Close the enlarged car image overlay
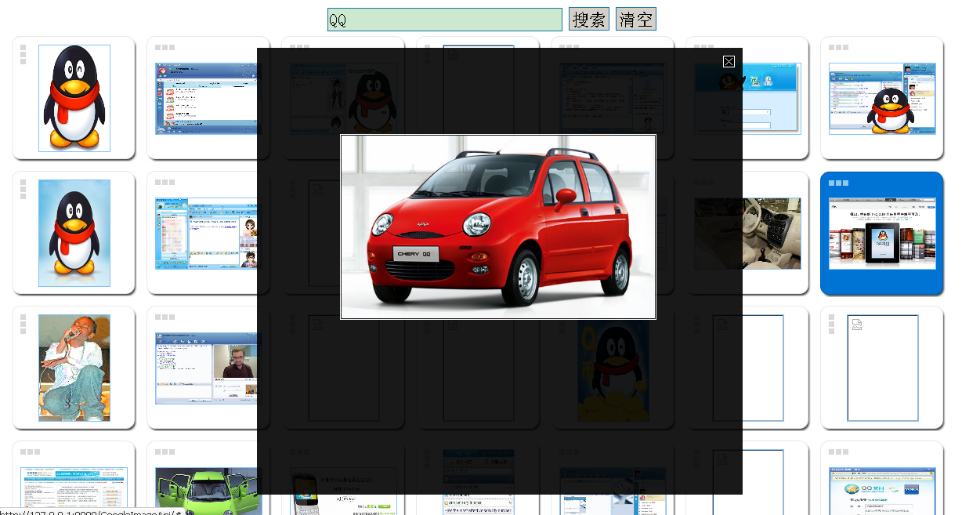980x515 pixels. [729, 61]
